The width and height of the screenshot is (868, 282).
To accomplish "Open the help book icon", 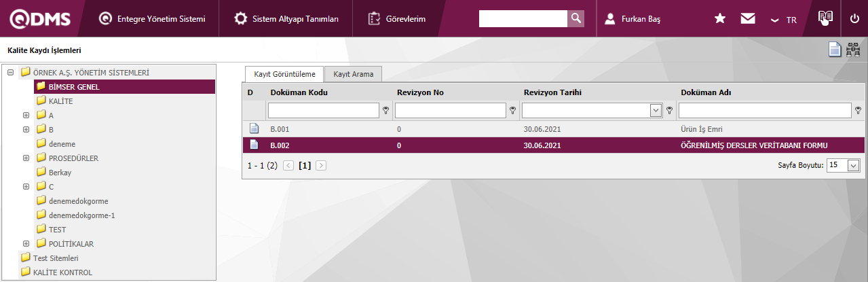I will [825, 18].
